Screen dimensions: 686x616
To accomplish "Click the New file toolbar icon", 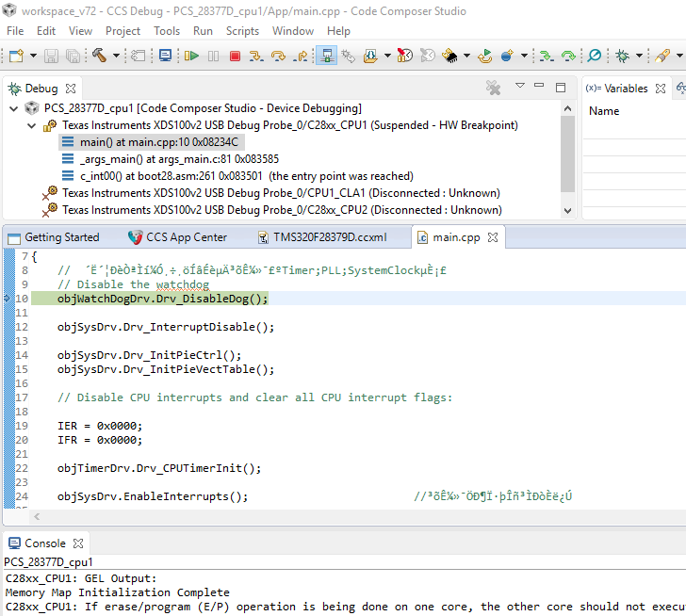I will [x=17, y=56].
